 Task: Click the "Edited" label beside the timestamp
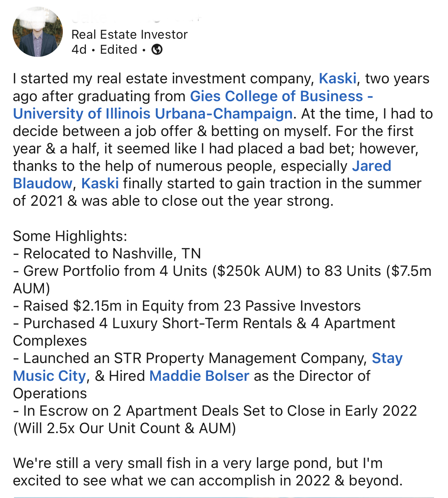tap(118, 50)
